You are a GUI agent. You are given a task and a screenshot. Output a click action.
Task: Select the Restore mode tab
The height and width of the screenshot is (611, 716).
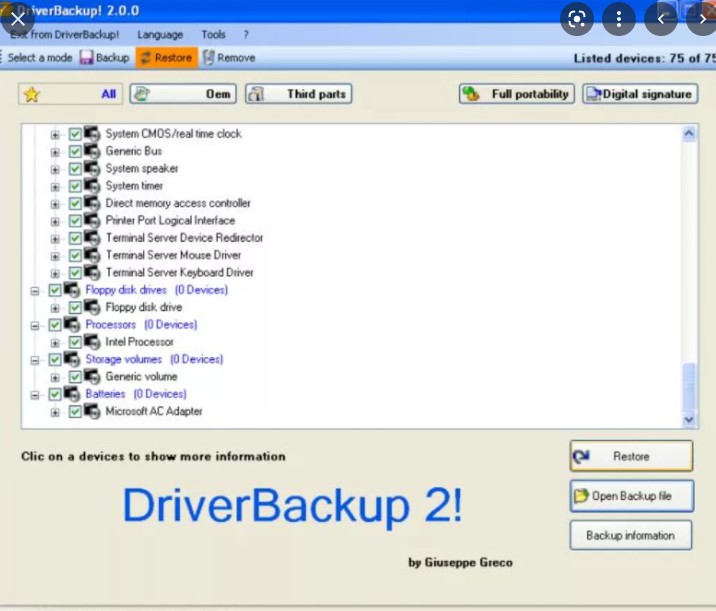click(167, 58)
